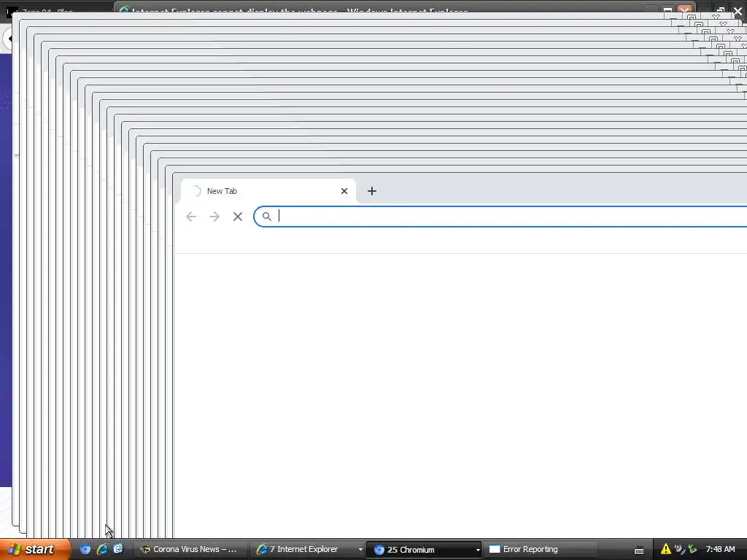Select the New Tab tab

268,191
